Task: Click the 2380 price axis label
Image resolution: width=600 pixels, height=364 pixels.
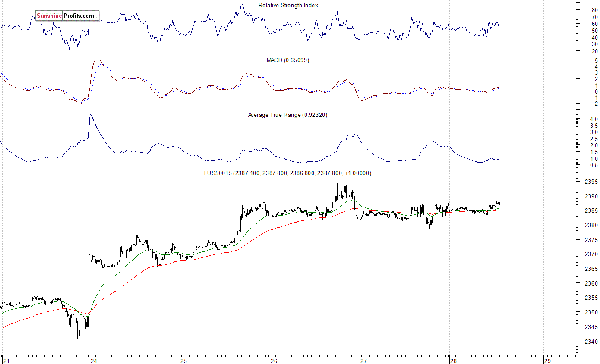Action: tap(591, 226)
